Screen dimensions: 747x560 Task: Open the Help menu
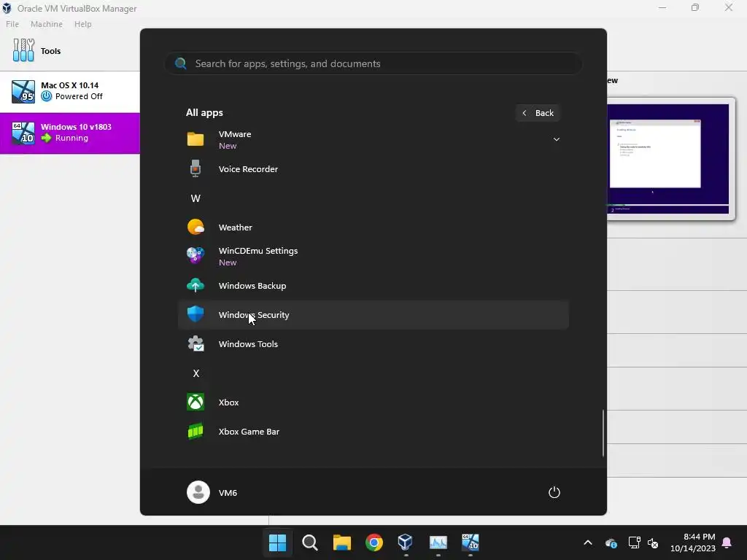click(83, 24)
